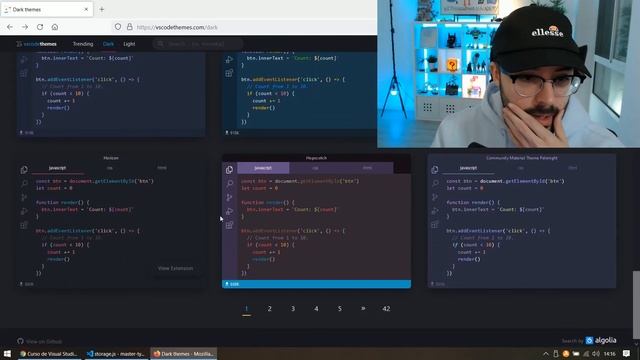Screen dimensions: 640x360
Task: Click the Explorer icon in Hopscotch preview
Action: pos(229,169)
